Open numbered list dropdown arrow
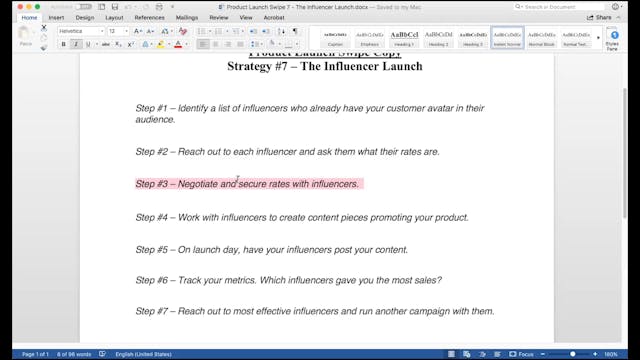 pos(227,31)
